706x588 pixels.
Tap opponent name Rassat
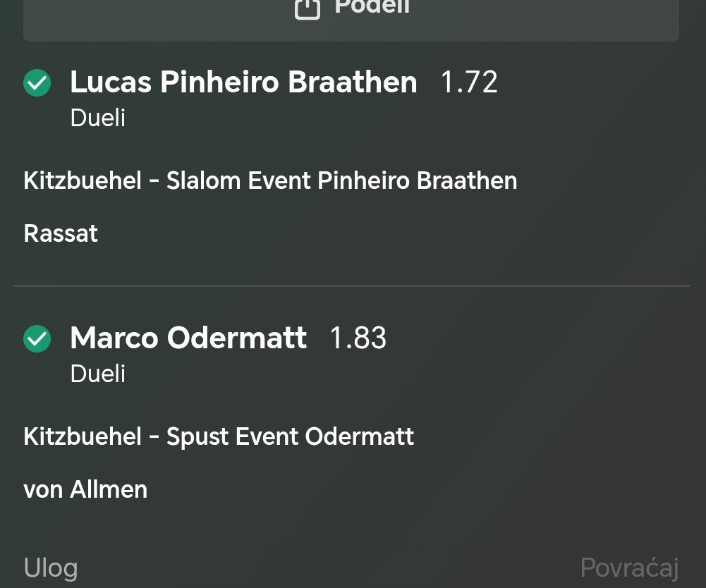point(61,233)
